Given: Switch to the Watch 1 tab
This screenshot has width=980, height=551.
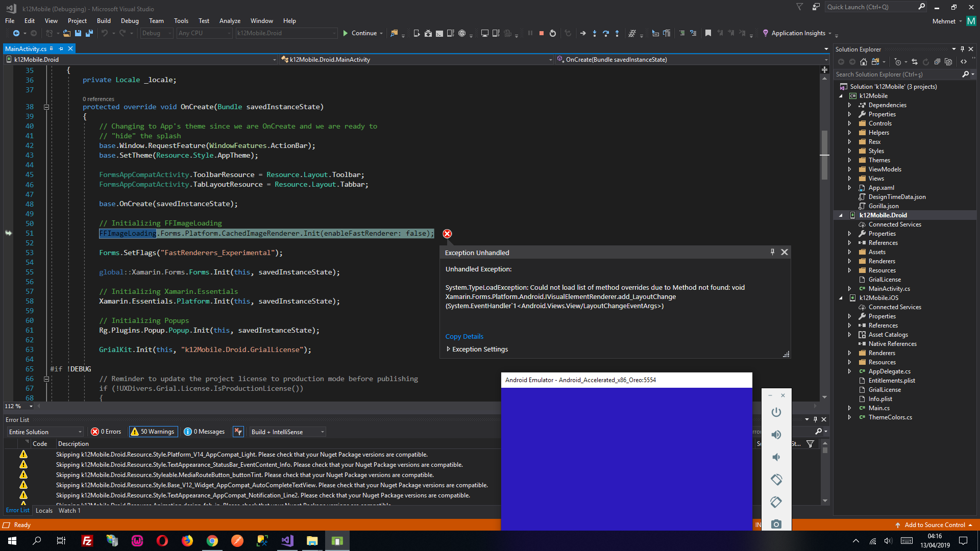Looking at the screenshot, I should [69, 511].
